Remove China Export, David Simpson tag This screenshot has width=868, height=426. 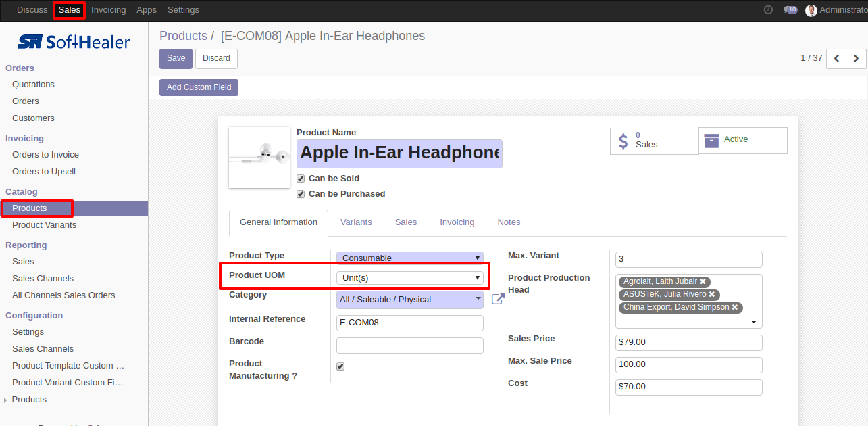point(735,307)
